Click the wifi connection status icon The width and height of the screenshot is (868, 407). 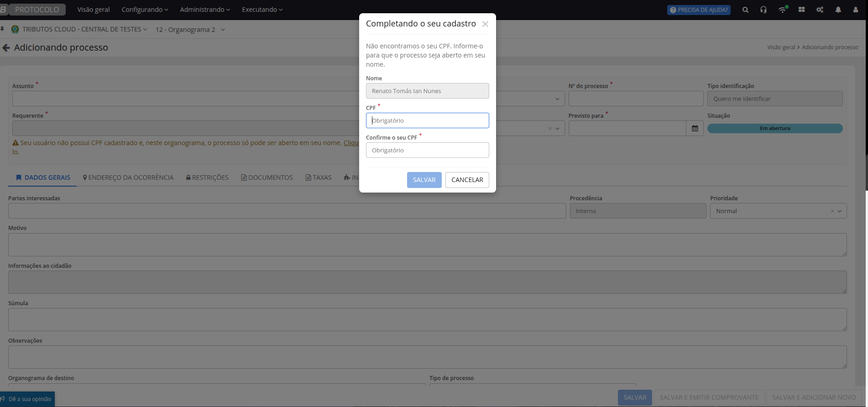coord(783,10)
